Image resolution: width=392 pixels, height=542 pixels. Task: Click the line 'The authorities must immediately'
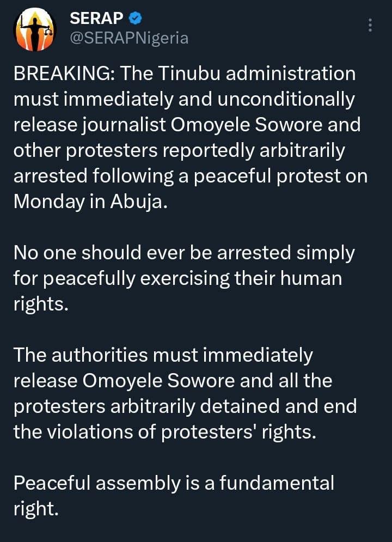163,355
